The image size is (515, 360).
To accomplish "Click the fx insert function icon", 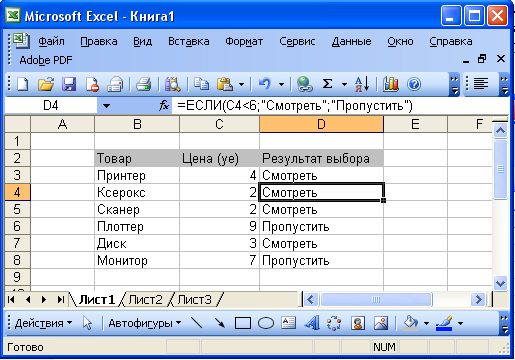I will (x=164, y=106).
